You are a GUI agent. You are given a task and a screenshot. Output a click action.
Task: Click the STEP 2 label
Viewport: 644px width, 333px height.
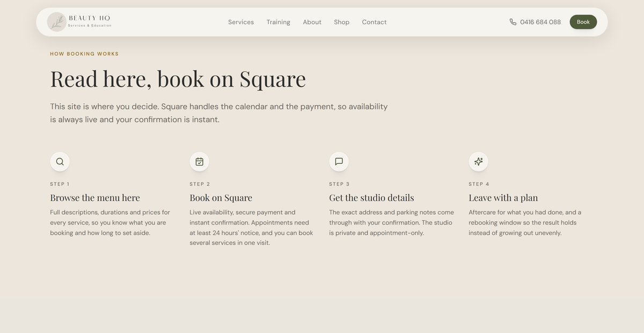200,184
